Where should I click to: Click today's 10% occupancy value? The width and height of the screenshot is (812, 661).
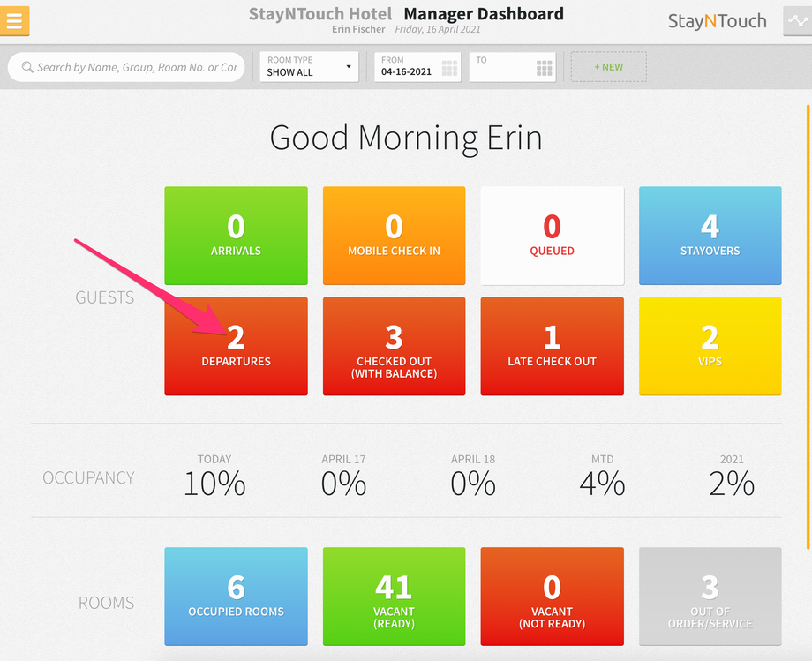[214, 484]
